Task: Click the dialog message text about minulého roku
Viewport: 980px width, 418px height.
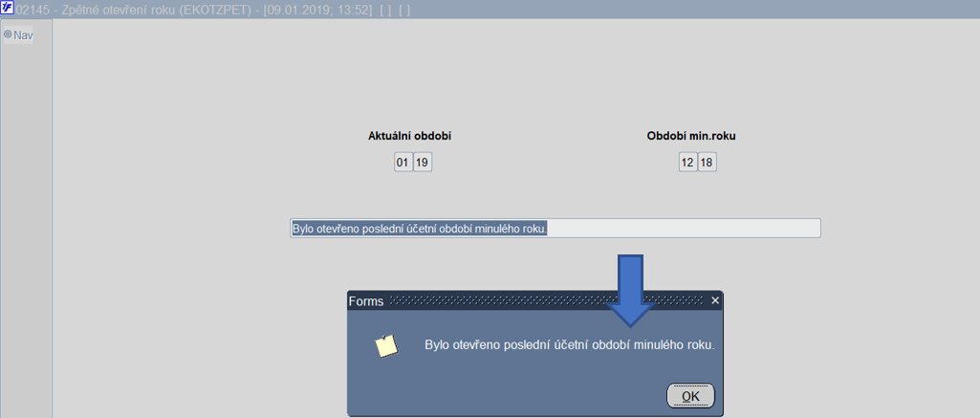Action: click(x=570, y=345)
